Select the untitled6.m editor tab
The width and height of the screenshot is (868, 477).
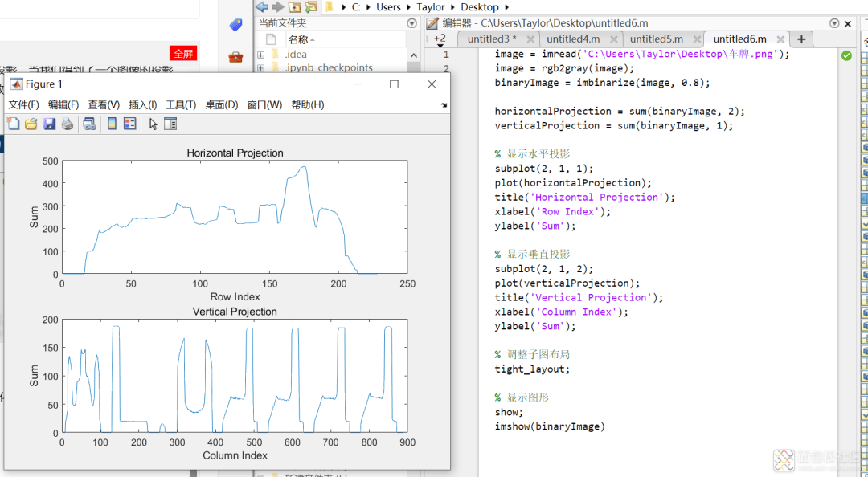tap(739, 39)
